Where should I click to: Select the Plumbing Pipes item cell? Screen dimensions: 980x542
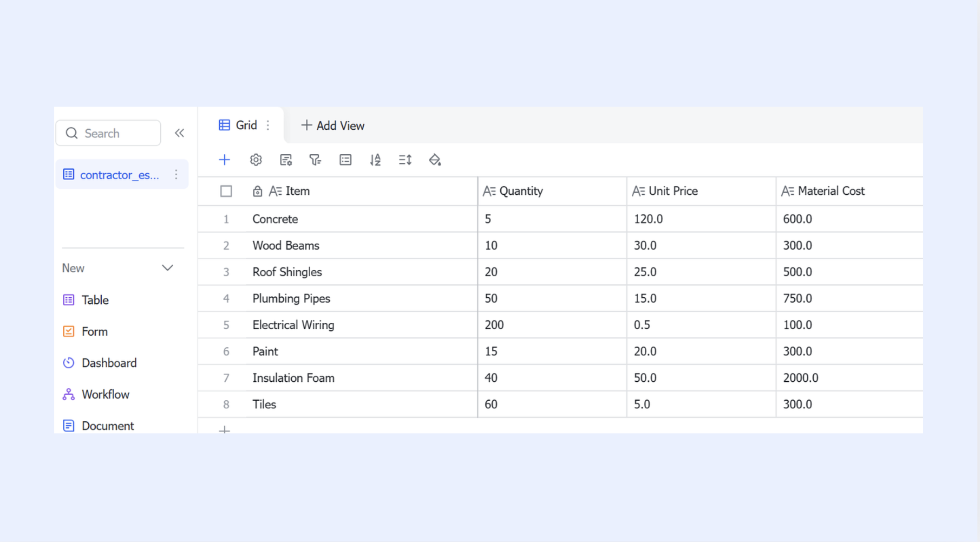[362, 299]
